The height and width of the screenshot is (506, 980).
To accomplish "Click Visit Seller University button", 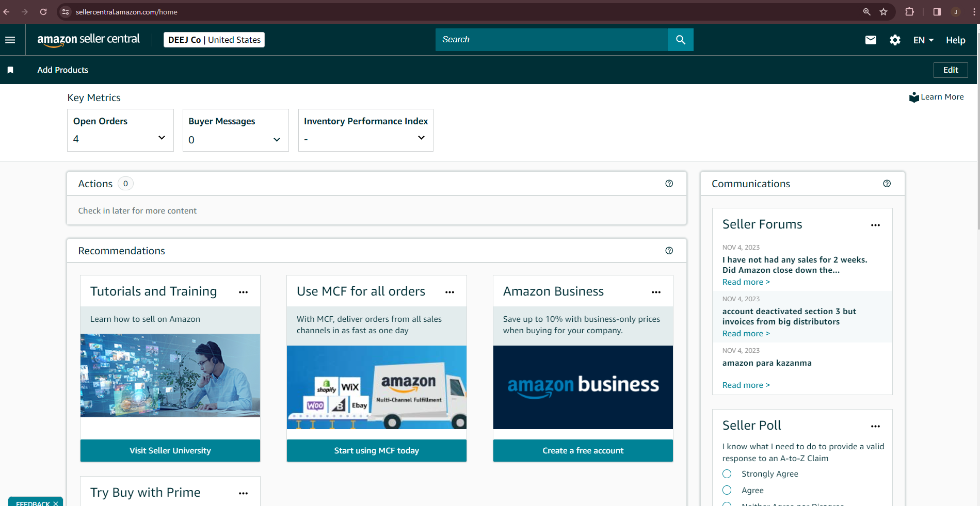I will 170,451.
